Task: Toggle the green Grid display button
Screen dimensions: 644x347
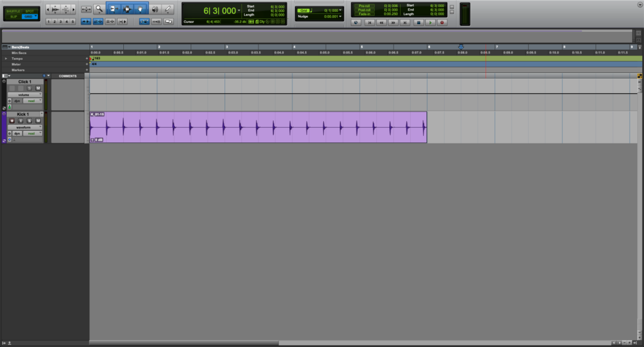Action: pos(304,10)
